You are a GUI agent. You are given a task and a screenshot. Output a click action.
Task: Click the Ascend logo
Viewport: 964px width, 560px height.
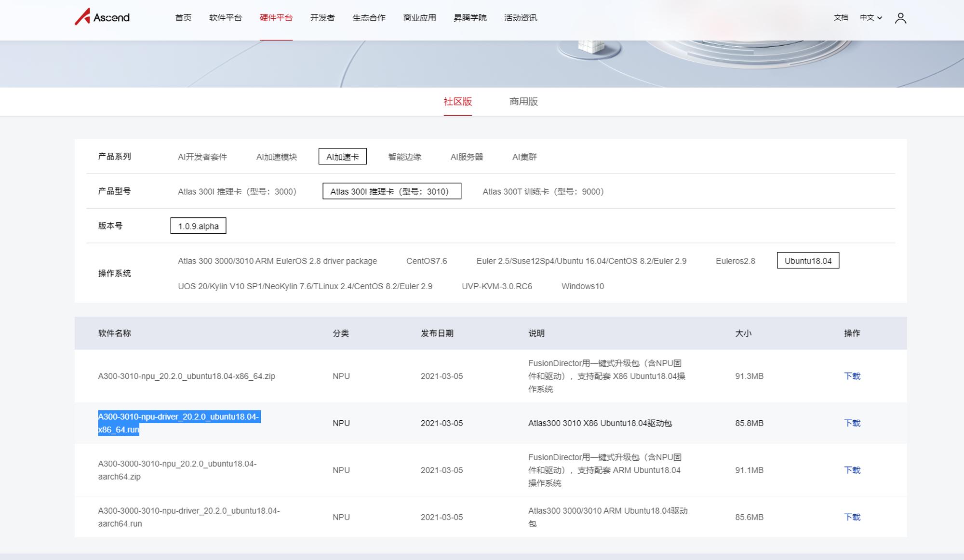click(x=102, y=17)
